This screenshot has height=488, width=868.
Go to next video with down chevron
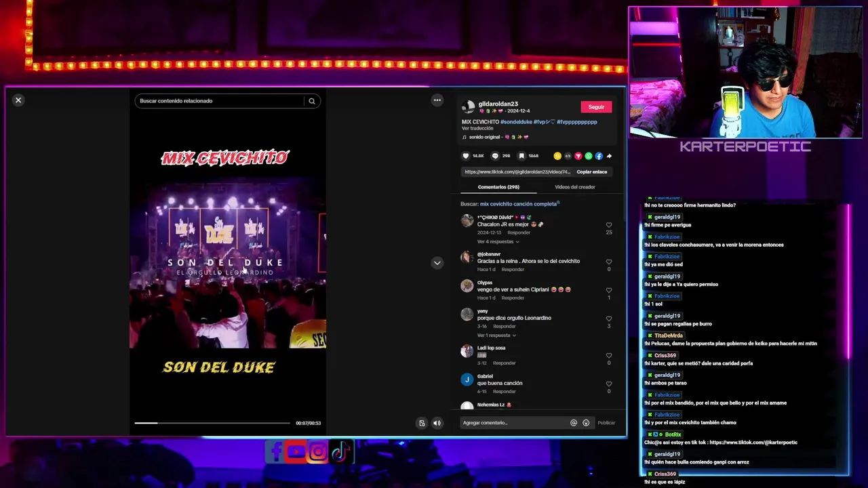pyautogui.click(x=437, y=263)
